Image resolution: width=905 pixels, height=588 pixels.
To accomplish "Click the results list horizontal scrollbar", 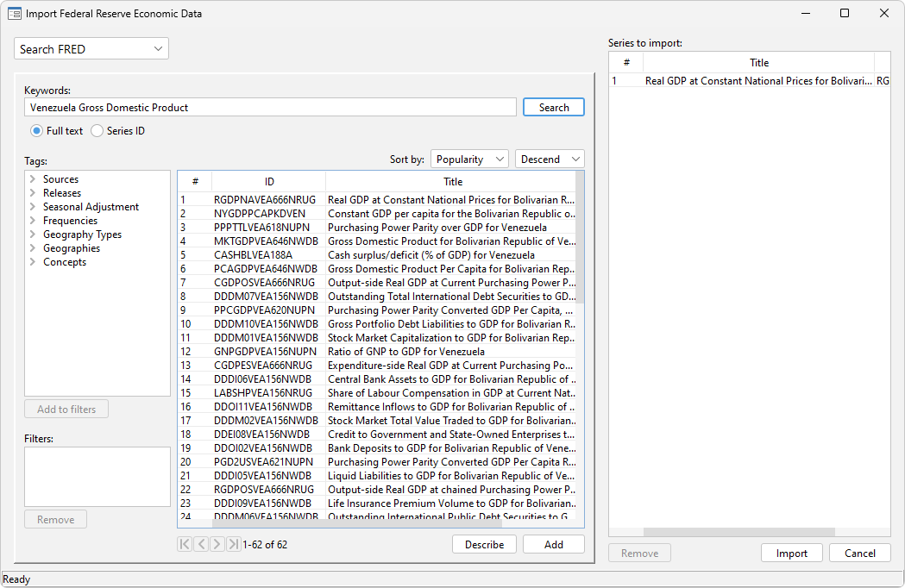I will click(356, 523).
